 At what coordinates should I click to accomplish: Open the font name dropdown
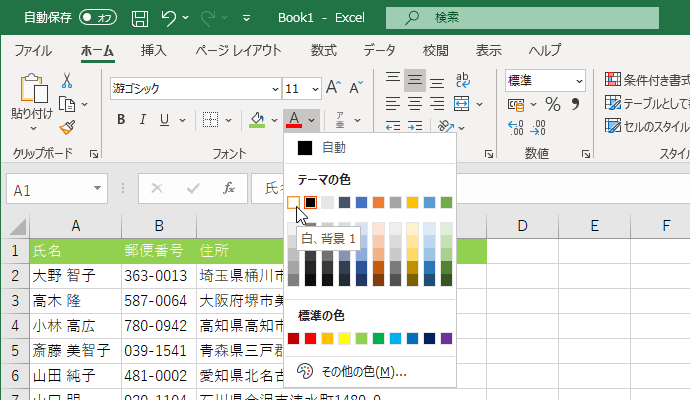273,88
